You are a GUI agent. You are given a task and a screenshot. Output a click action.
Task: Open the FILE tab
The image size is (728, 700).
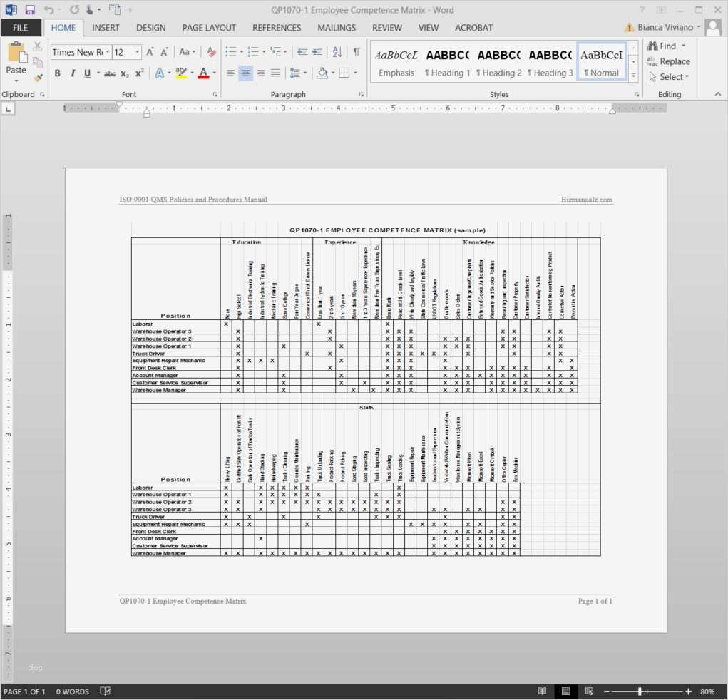coord(20,28)
